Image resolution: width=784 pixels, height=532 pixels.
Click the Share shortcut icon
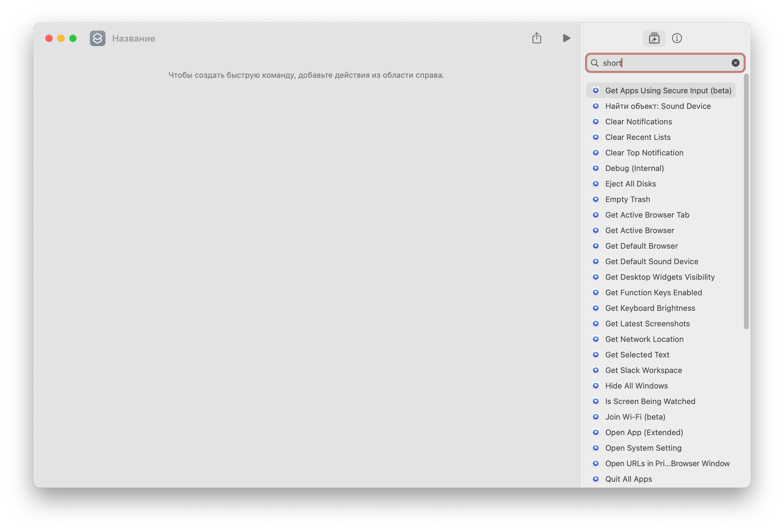[x=537, y=38]
